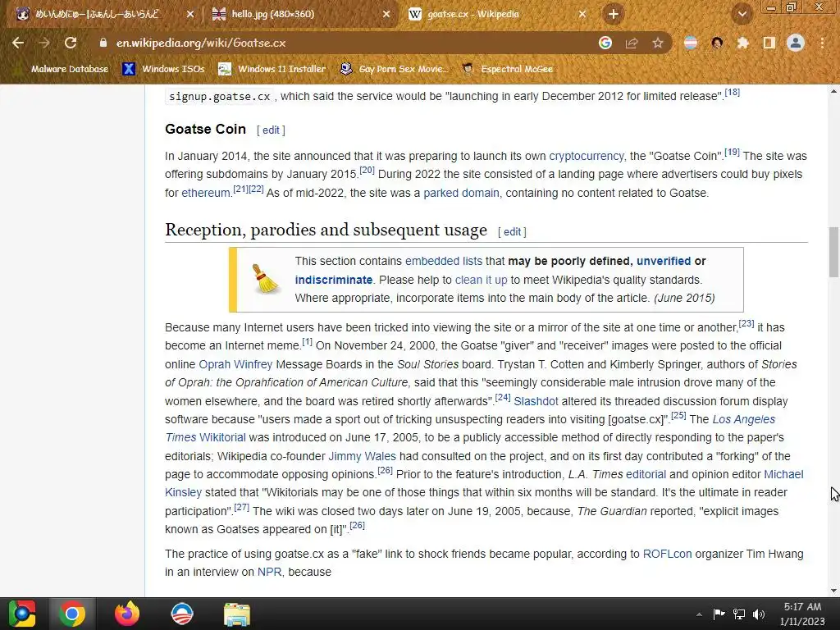The height and width of the screenshot is (630, 840).
Task: Open the avatar extension icon beside the puzzle piece
Action: tap(717, 43)
